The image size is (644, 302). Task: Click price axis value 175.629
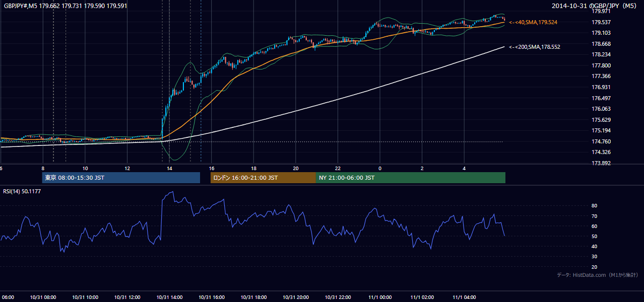coord(602,120)
